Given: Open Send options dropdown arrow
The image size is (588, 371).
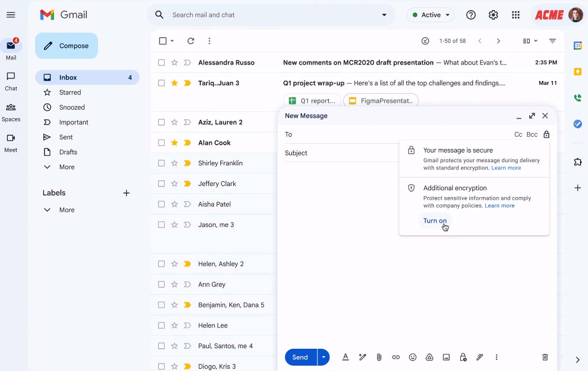Looking at the screenshot, I should [324, 357].
